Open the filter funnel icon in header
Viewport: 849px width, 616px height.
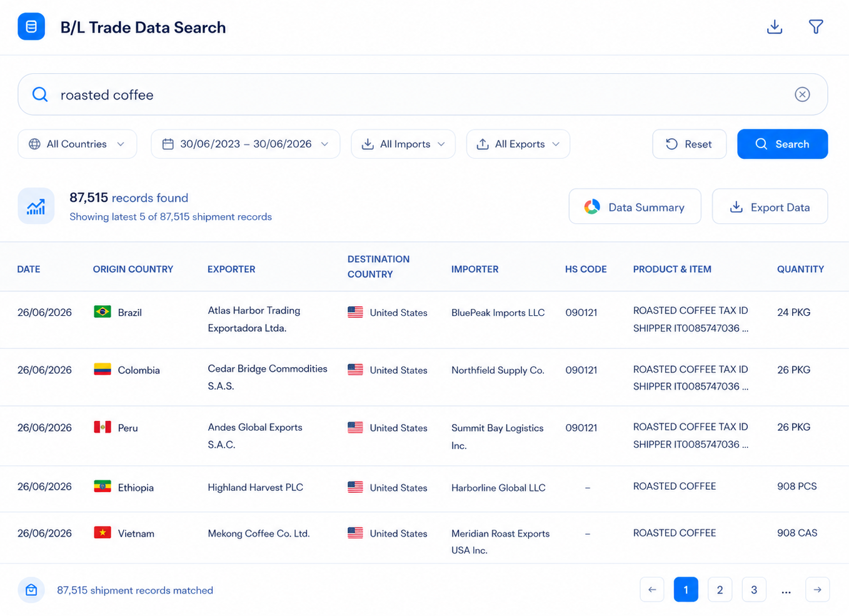(816, 27)
